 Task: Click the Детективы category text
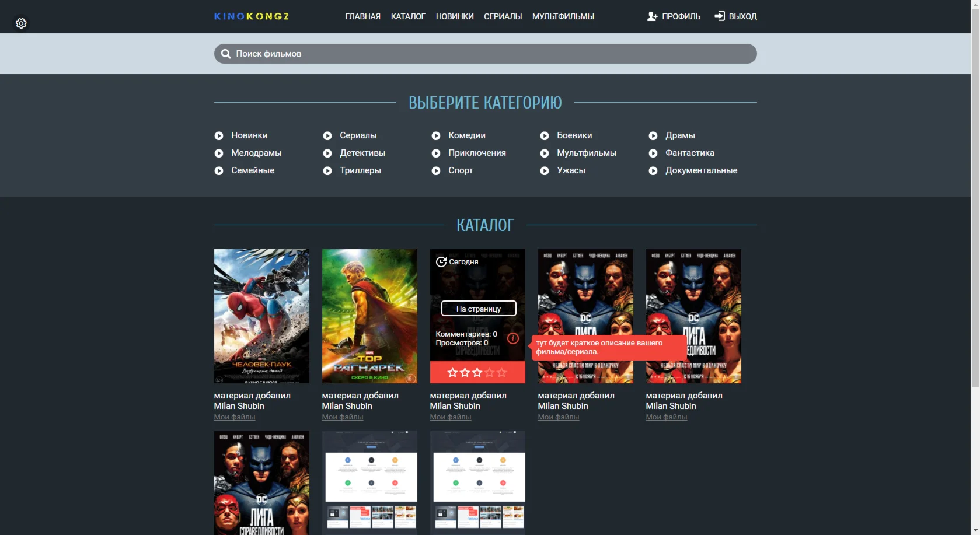tap(362, 153)
